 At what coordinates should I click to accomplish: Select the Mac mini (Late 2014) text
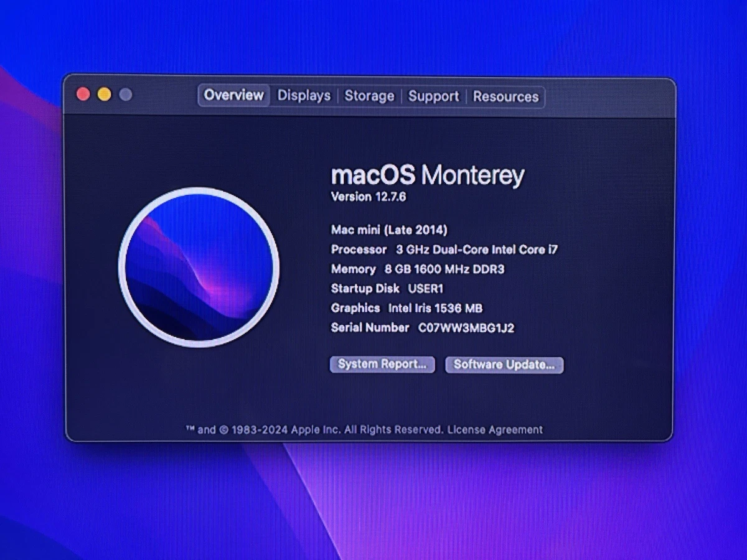tap(389, 230)
